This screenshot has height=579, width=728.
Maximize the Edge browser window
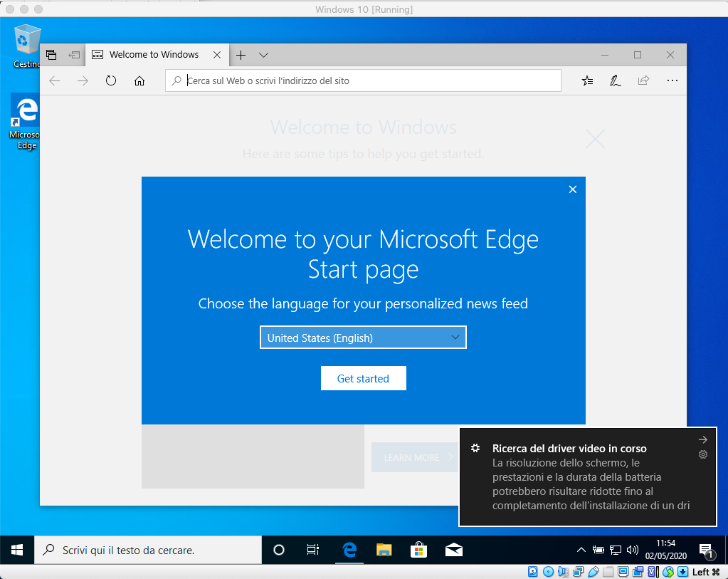tap(638, 55)
